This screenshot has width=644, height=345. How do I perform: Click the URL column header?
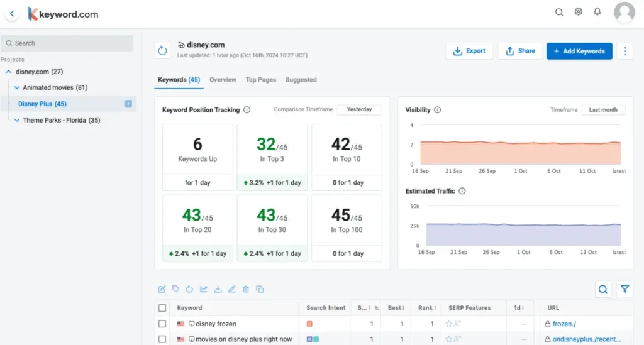(553, 308)
